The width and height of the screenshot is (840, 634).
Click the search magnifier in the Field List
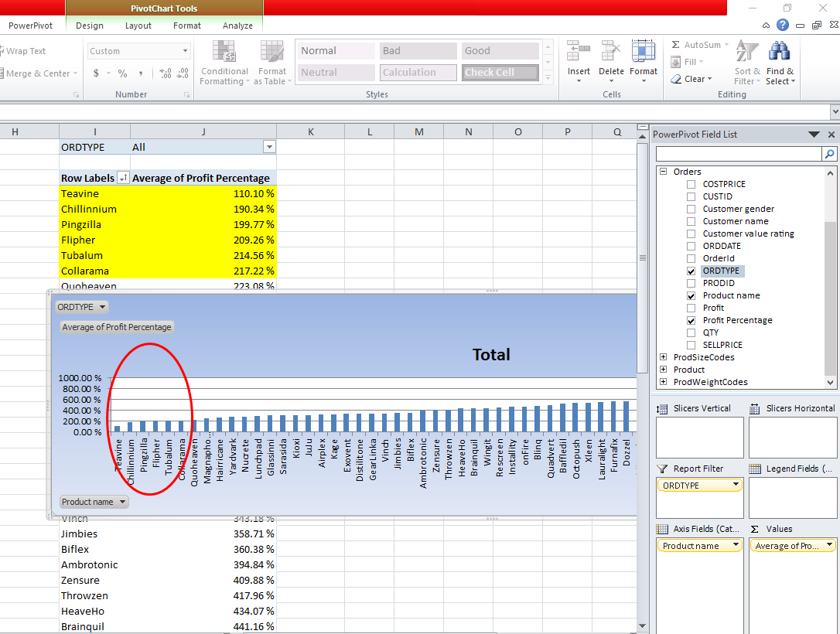pyautogui.click(x=829, y=155)
